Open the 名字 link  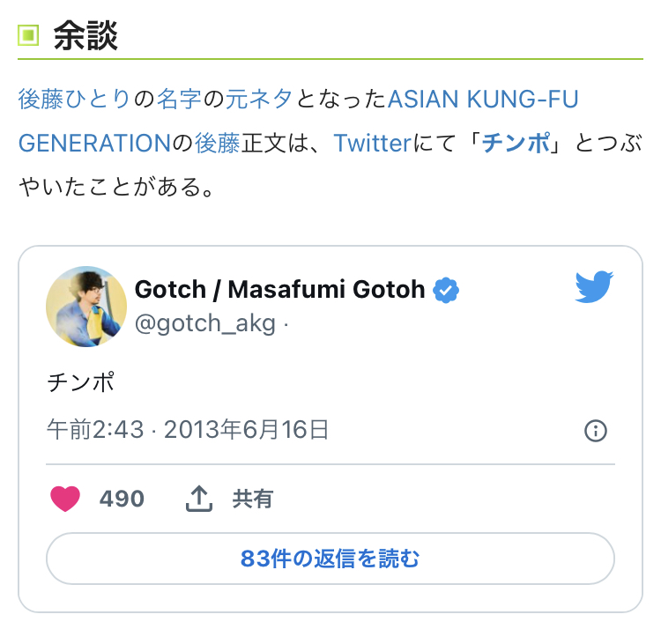coord(180,99)
